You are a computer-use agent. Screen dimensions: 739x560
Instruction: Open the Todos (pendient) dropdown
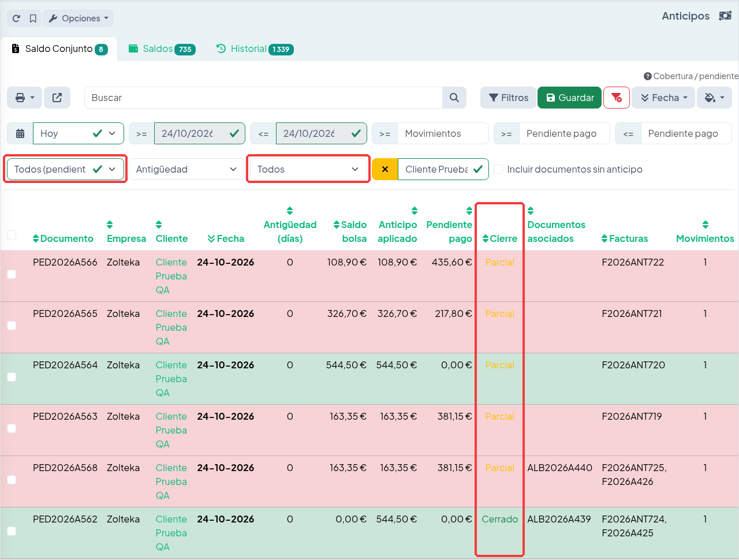pyautogui.click(x=65, y=169)
